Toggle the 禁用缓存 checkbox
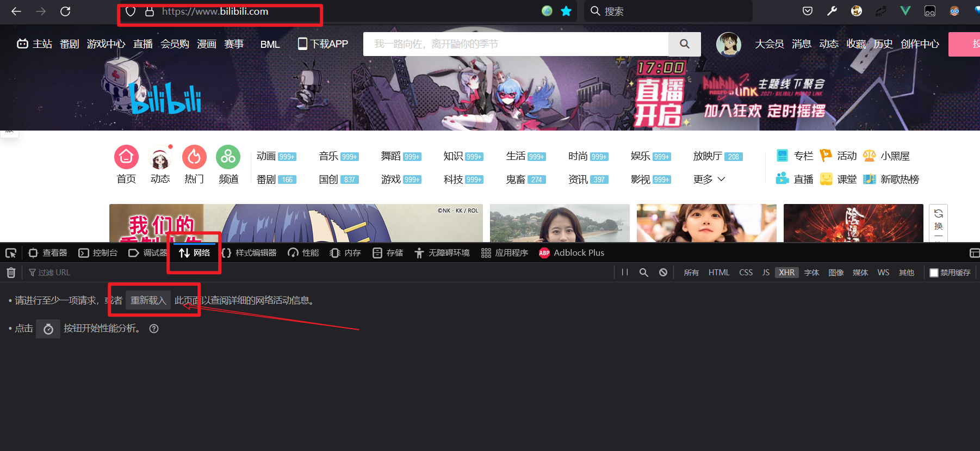Image resolution: width=980 pixels, height=451 pixels. pyautogui.click(x=934, y=273)
